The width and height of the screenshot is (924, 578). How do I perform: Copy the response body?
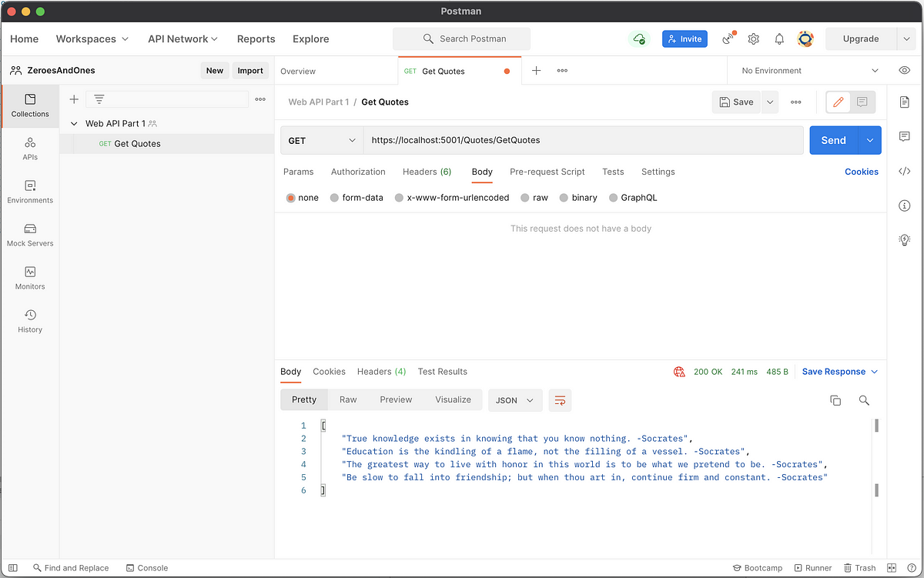coord(835,400)
